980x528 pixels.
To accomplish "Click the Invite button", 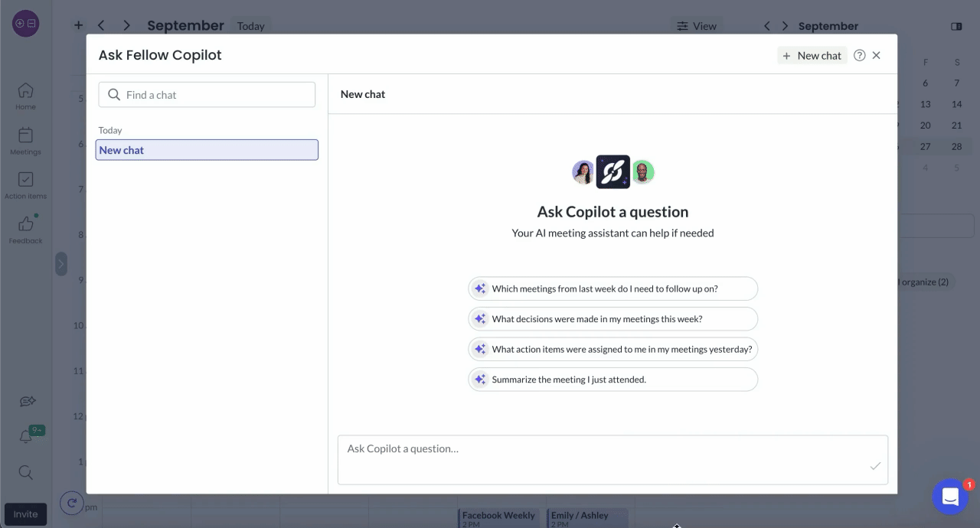I will point(25,514).
